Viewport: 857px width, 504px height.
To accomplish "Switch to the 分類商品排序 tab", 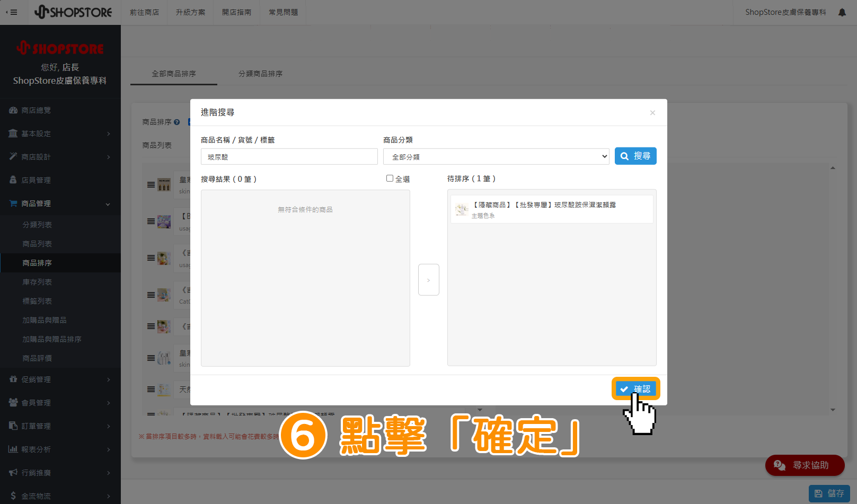I will tap(260, 74).
